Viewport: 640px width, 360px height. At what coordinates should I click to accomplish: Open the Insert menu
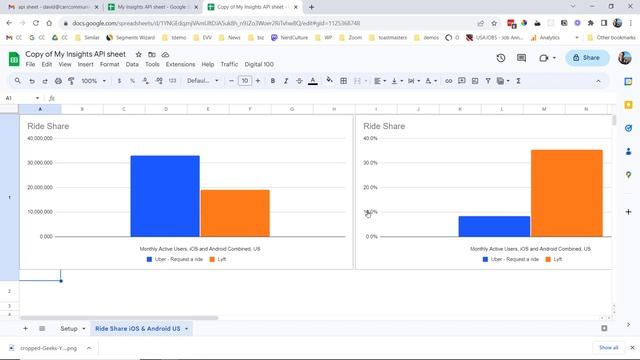point(86,64)
